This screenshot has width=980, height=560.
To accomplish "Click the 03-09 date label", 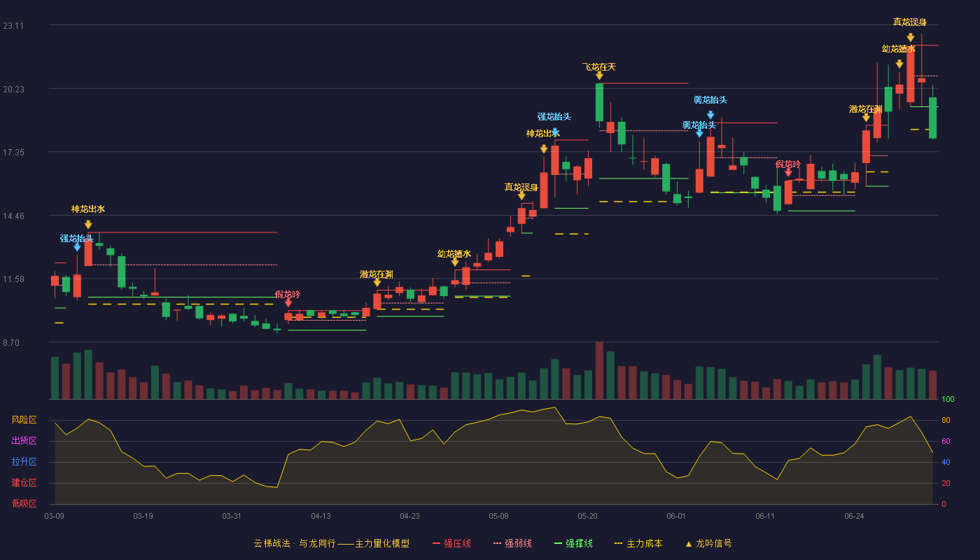I will [54, 516].
